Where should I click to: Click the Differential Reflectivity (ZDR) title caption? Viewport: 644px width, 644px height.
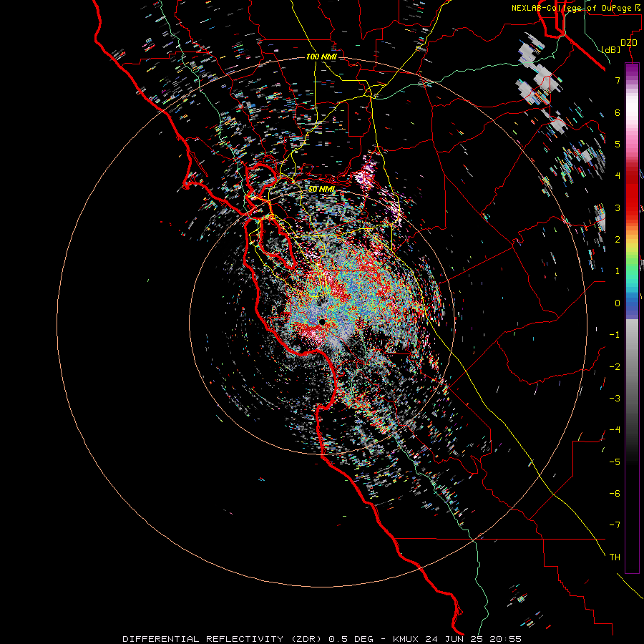322,639
